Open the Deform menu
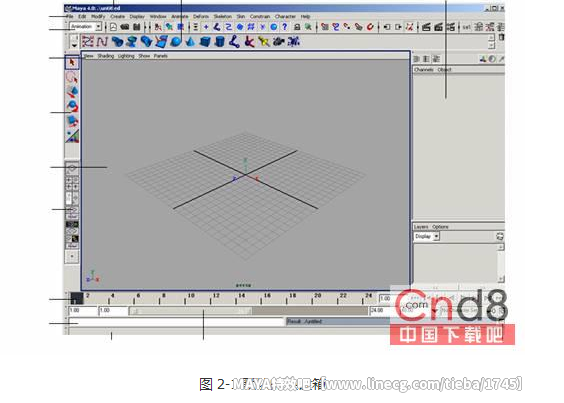Screen dimensions: 564x403 pos(201,17)
